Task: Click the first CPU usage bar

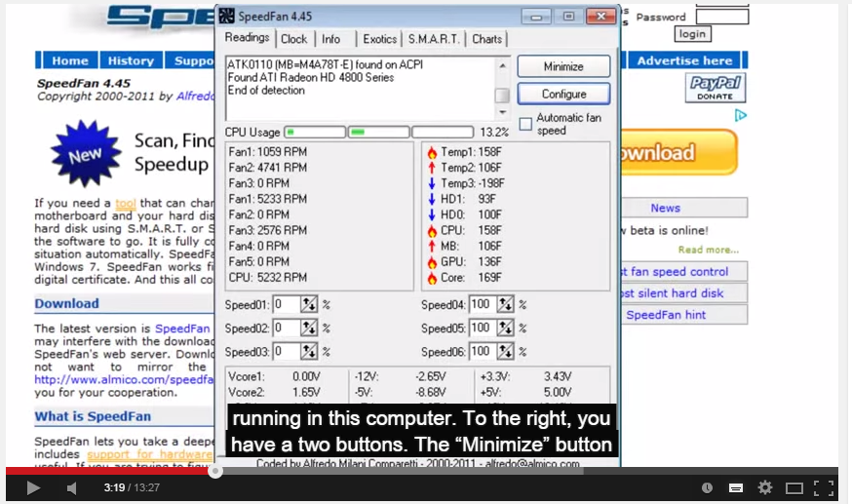Action: pyautogui.click(x=315, y=132)
